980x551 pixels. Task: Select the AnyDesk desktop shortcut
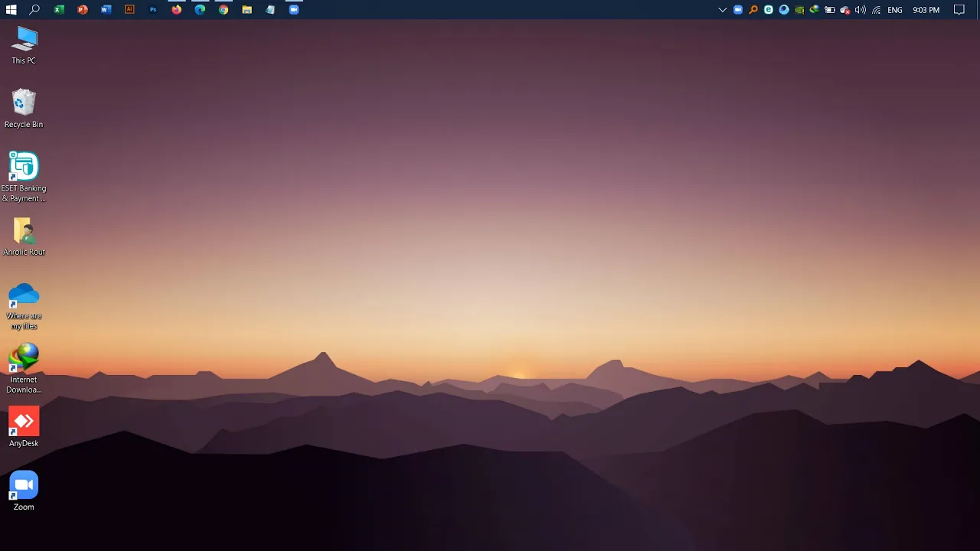[24, 428]
